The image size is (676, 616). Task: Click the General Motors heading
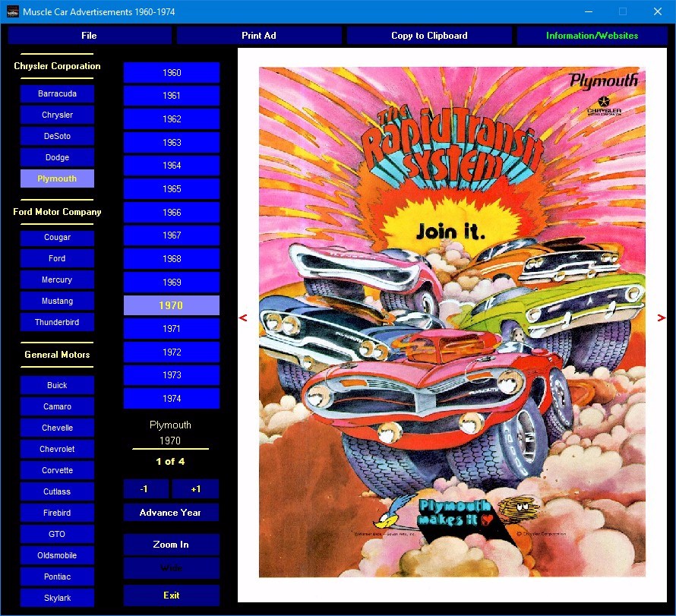57,355
